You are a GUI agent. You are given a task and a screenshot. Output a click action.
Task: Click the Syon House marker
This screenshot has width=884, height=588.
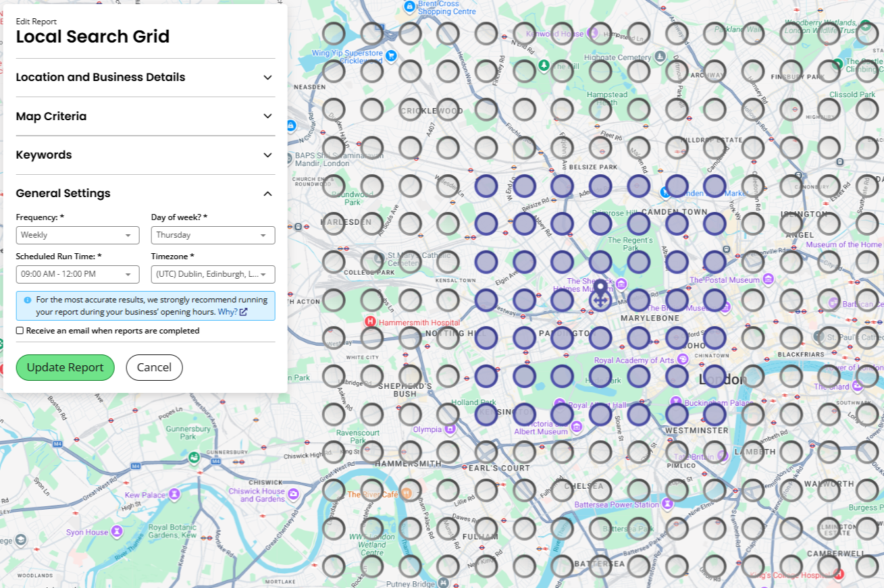click(x=118, y=532)
